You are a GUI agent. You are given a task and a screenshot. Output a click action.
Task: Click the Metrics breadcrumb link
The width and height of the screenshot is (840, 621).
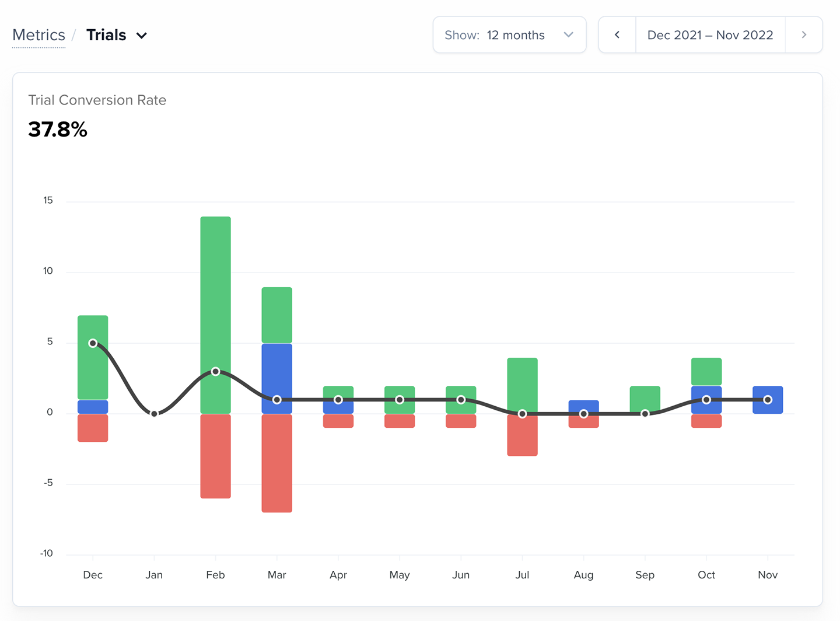point(38,35)
